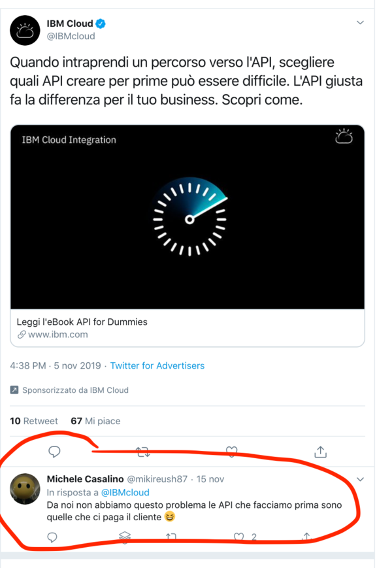Open the reply icon under the main tweet
The image size is (392, 568).
(54, 452)
